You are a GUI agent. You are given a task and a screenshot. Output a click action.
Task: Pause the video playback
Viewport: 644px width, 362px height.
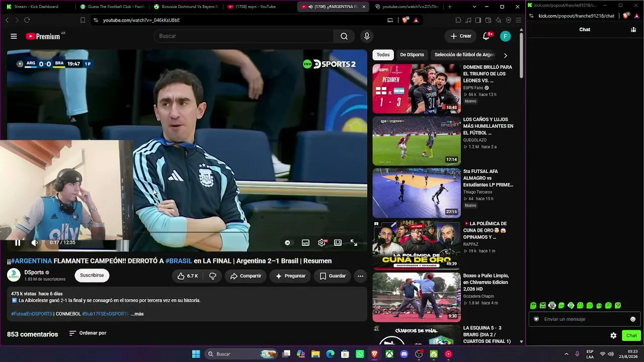click(18, 243)
